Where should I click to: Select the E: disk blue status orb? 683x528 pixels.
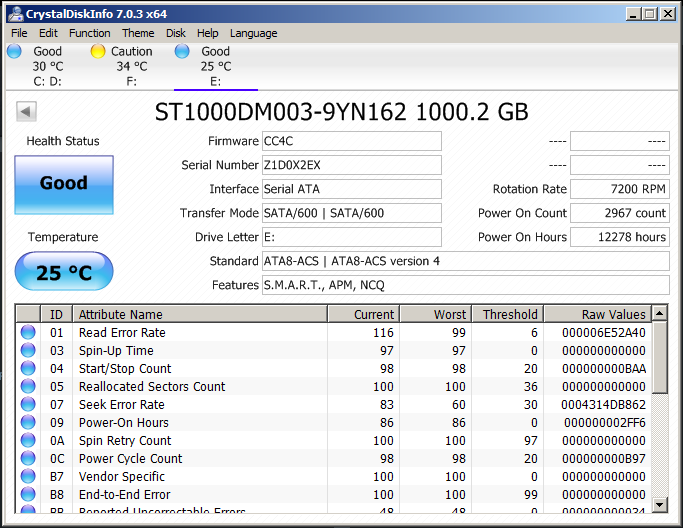point(182,51)
